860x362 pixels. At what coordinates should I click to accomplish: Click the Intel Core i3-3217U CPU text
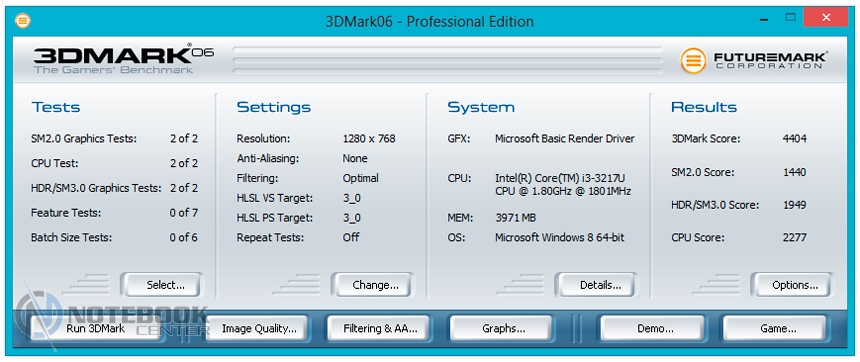coord(563,185)
